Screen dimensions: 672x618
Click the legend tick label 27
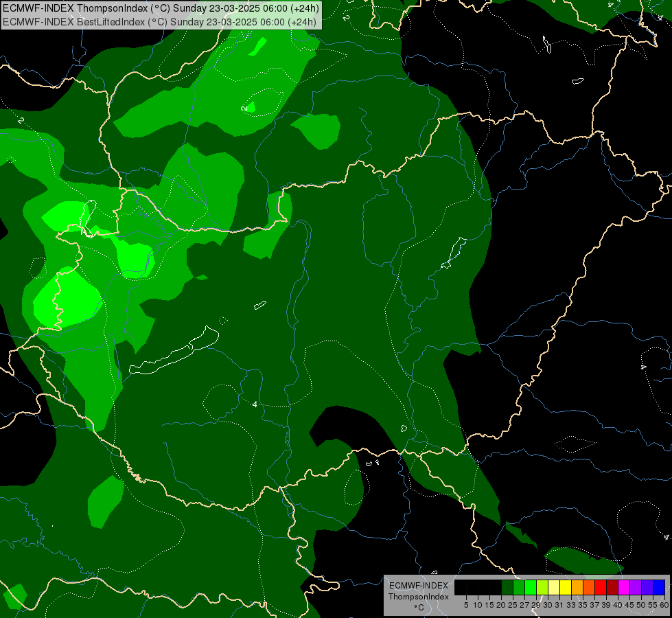tap(524, 605)
